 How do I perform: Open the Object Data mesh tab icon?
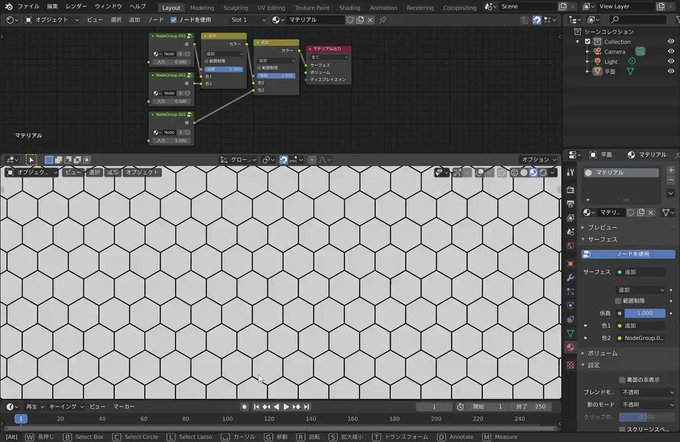[571, 333]
